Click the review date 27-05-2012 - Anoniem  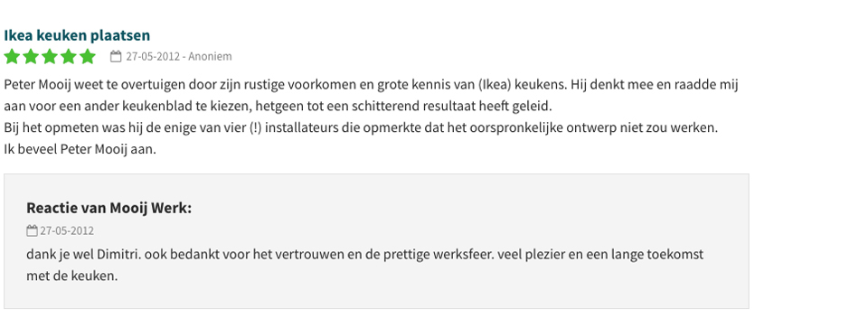pyautogui.click(x=179, y=56)
